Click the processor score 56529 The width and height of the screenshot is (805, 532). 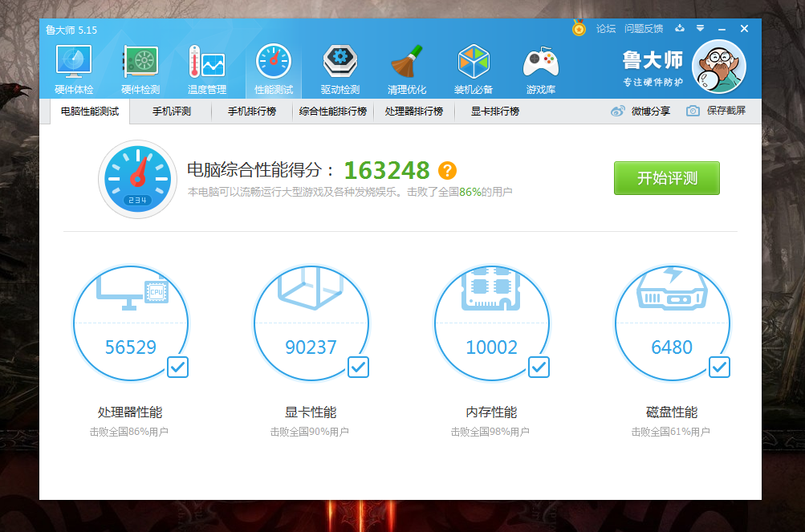[130, 347]
